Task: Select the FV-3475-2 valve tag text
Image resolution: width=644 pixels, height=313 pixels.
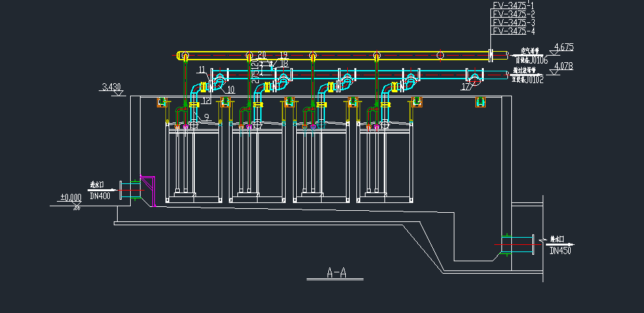Action: 514,14
